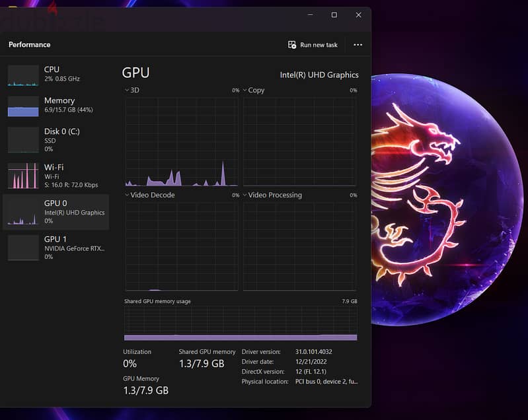Select Wi-Fi in the performance sidebar
The height and width of the screenshot is (420, 528).
coord(56,176)
